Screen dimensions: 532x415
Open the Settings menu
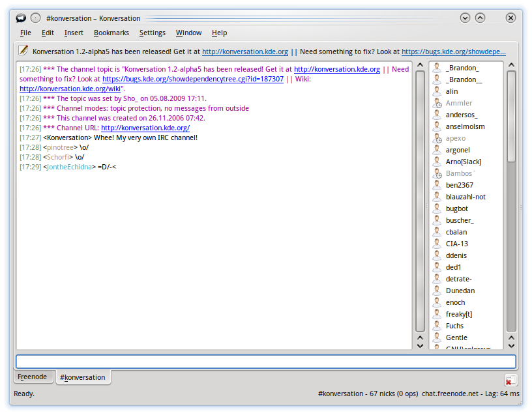tap(152, 33)
